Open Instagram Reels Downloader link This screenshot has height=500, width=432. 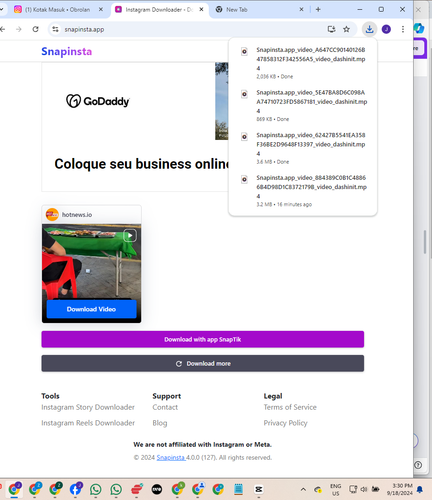[x=88, y=423]
